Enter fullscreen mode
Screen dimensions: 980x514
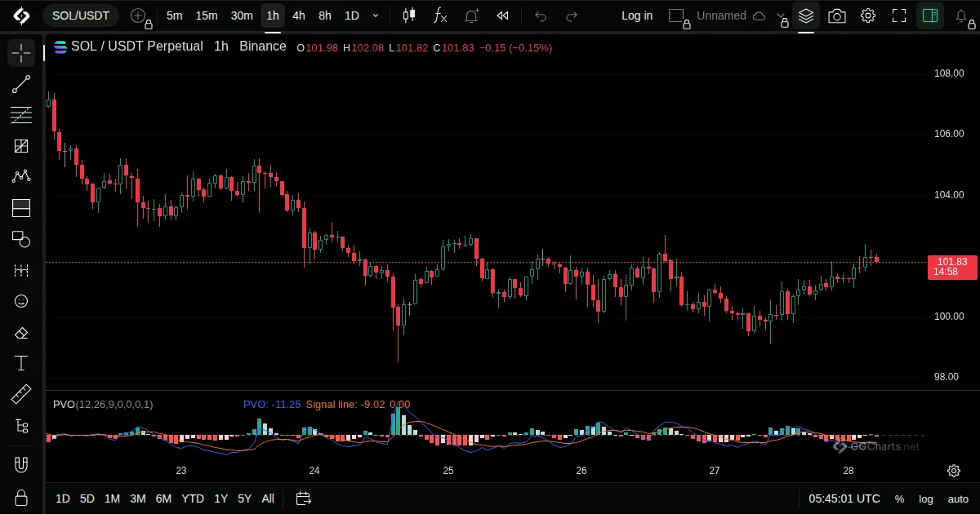pyautogui.click(x=899, y=16)
